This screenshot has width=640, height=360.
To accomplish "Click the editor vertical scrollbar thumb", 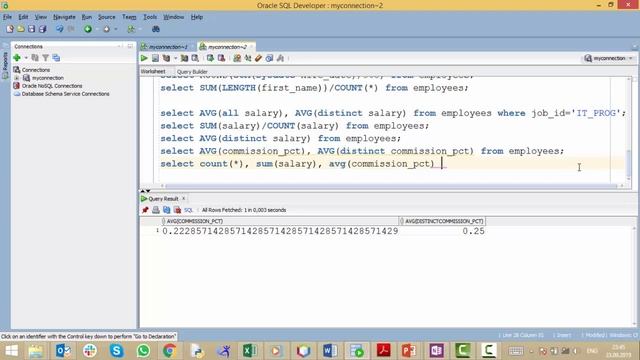I will [629, 163].
